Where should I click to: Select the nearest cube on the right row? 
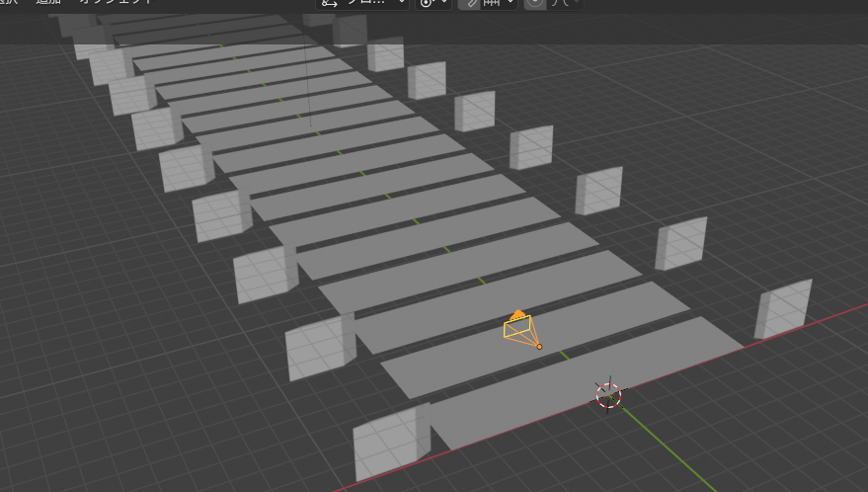coord(782,309)
